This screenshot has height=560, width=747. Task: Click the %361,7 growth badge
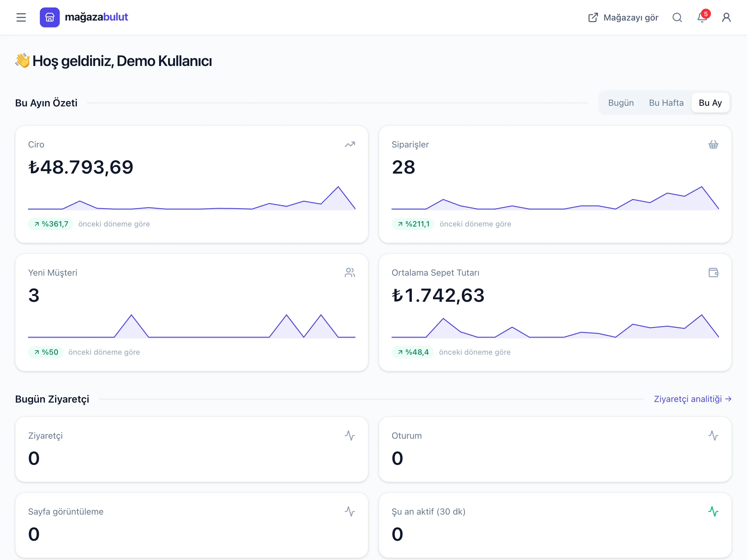tap(51, 224)
